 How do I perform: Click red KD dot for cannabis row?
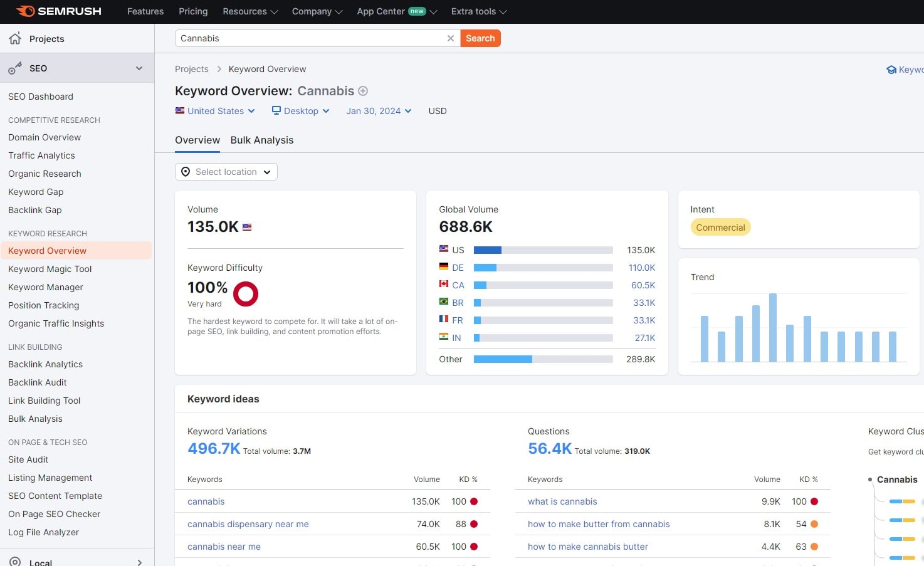(474, 501)
